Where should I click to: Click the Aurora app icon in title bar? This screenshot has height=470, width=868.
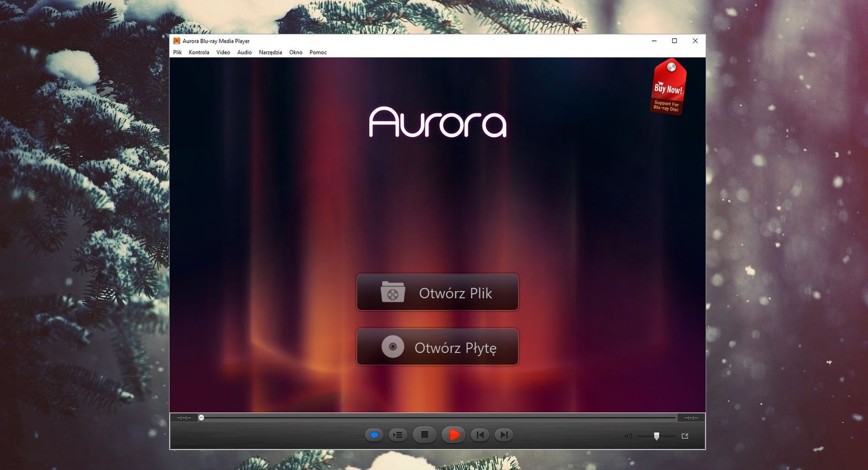coord(177,41)
